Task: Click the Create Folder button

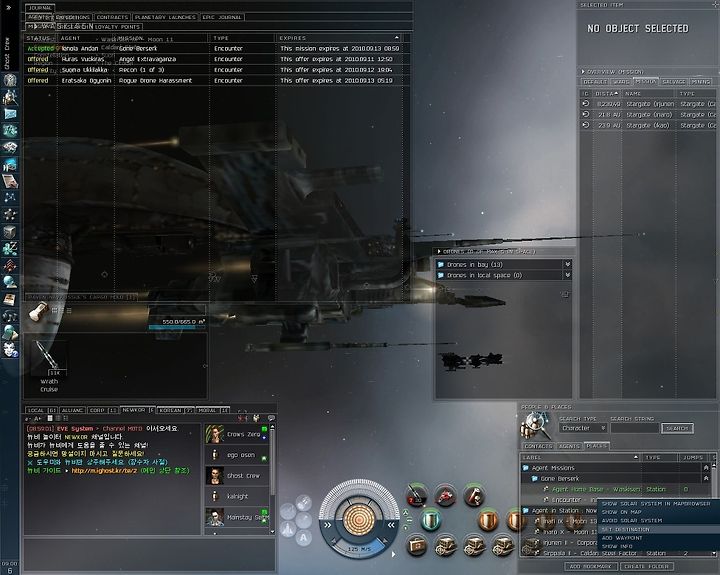Action: click(646, 566)
